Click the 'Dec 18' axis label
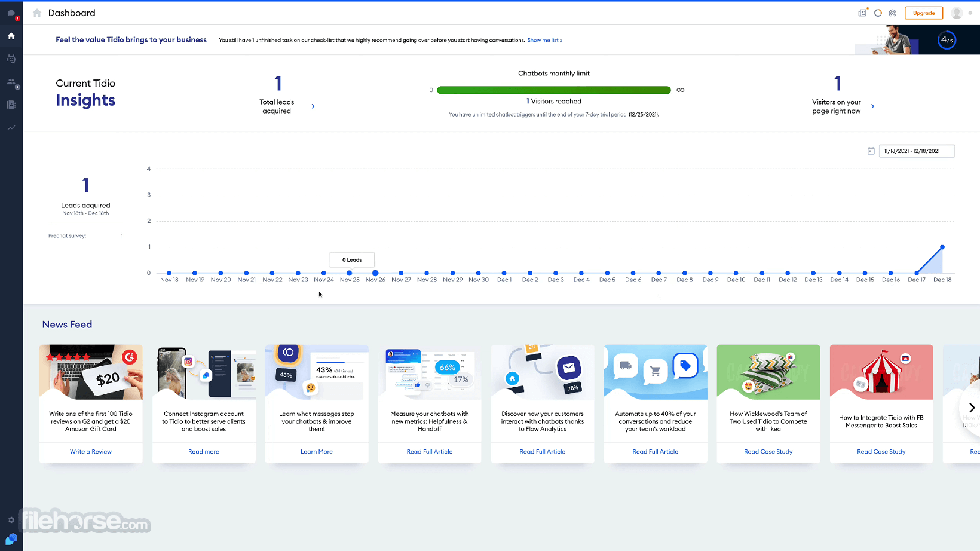Screen dimensions: 980x551 [942, 280]
